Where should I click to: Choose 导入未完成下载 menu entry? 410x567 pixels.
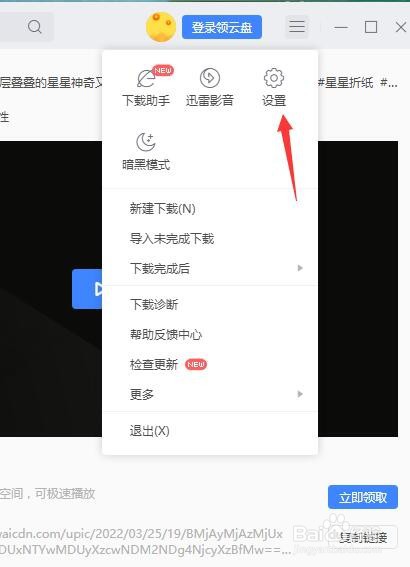(210, 239)
